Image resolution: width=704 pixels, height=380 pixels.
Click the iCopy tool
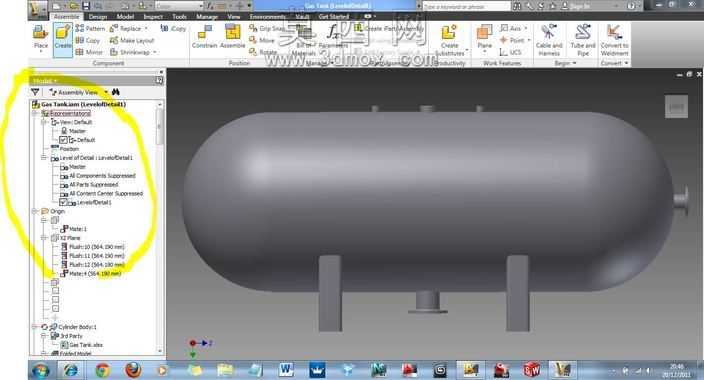(173, 28)
